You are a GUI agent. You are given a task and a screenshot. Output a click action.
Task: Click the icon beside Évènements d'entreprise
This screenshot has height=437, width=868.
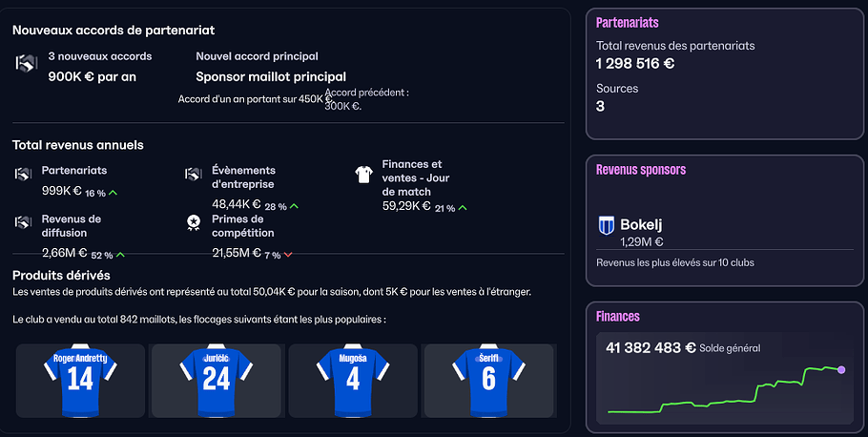point(194,174)
